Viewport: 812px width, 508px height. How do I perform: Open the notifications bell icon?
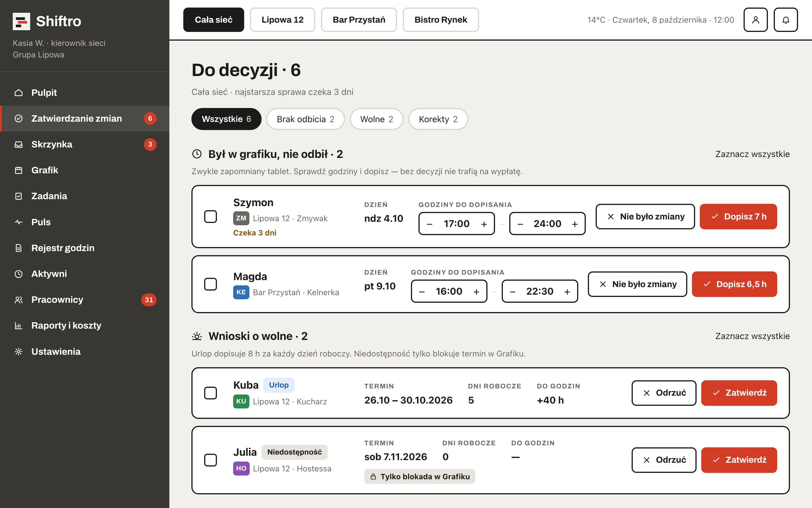[x=786, y=20]
